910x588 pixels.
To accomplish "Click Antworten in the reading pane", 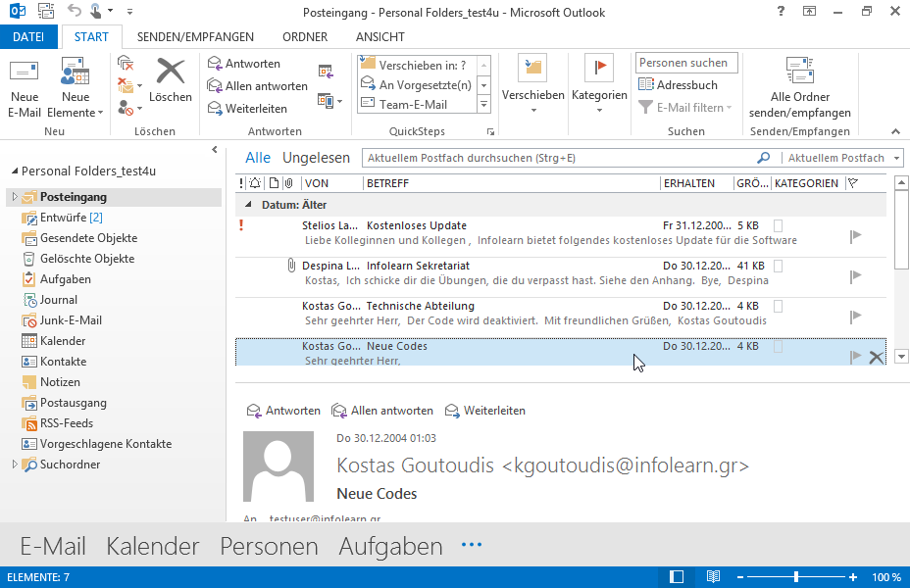I will coord(283,411).
